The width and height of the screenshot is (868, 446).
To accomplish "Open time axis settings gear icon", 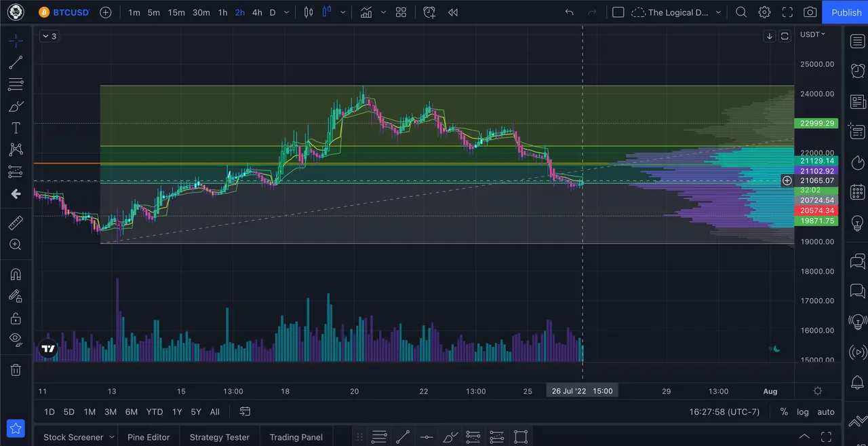I will pyautogui.click(x=818, y=391).
